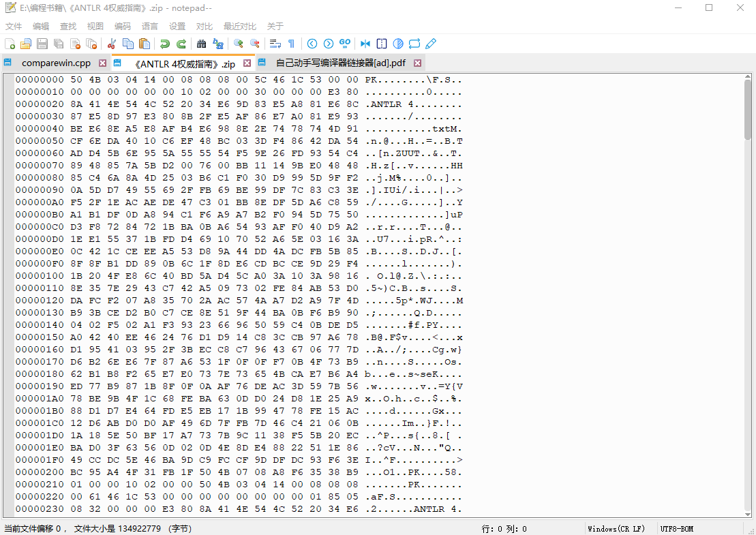Click the Open file folder icon
The image size is (756, 535).
(x=26, y=44)
